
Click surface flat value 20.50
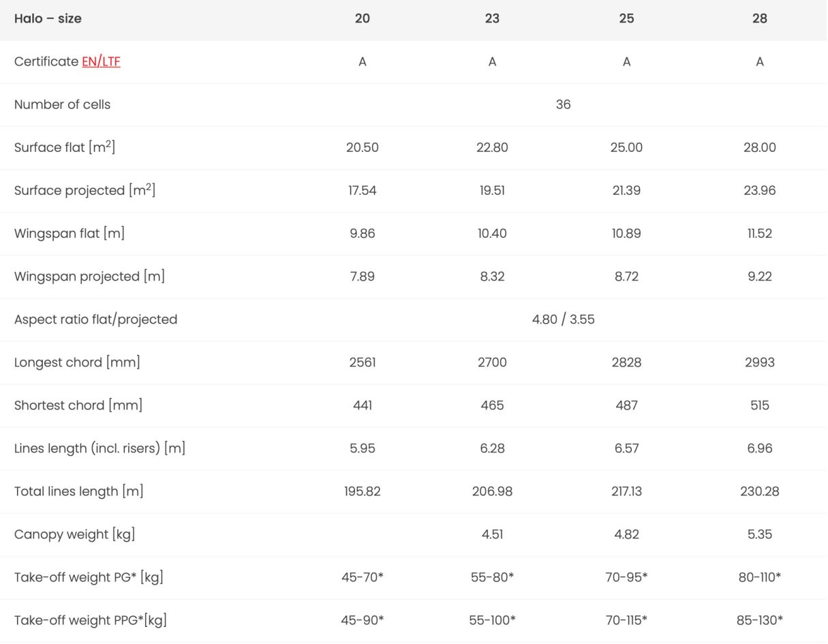click(363, 147)
